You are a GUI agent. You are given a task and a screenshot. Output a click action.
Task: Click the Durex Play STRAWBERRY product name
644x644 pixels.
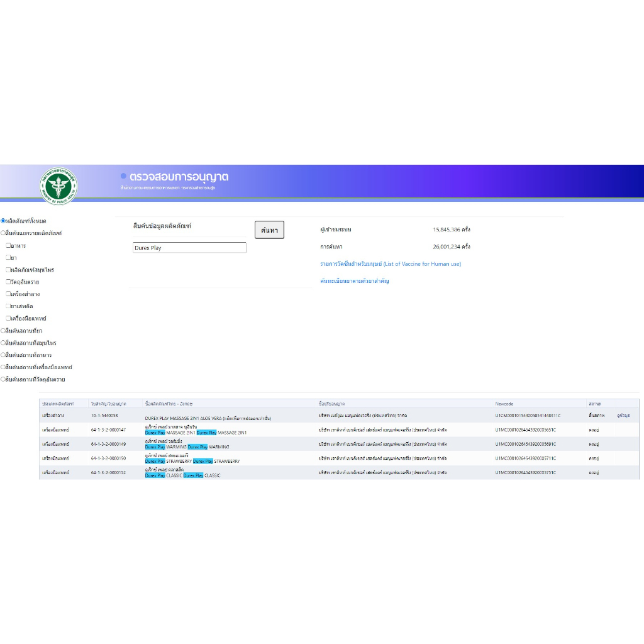(192, 461)
